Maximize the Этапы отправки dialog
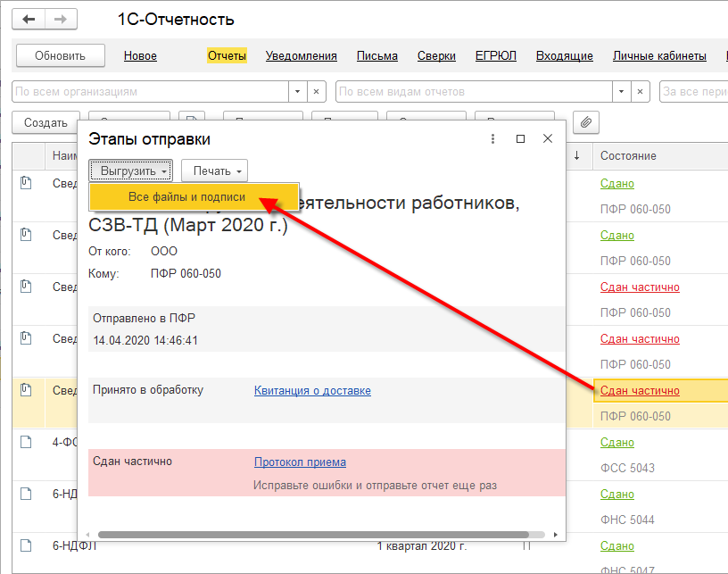728x574 pixels. [x=520, y=139]
